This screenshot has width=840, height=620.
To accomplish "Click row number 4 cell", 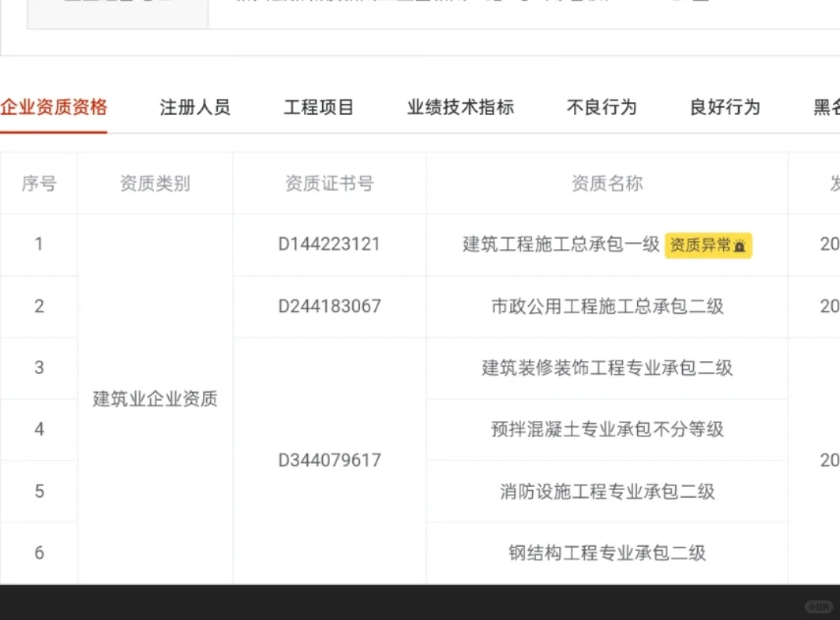I will click(39, 429).
